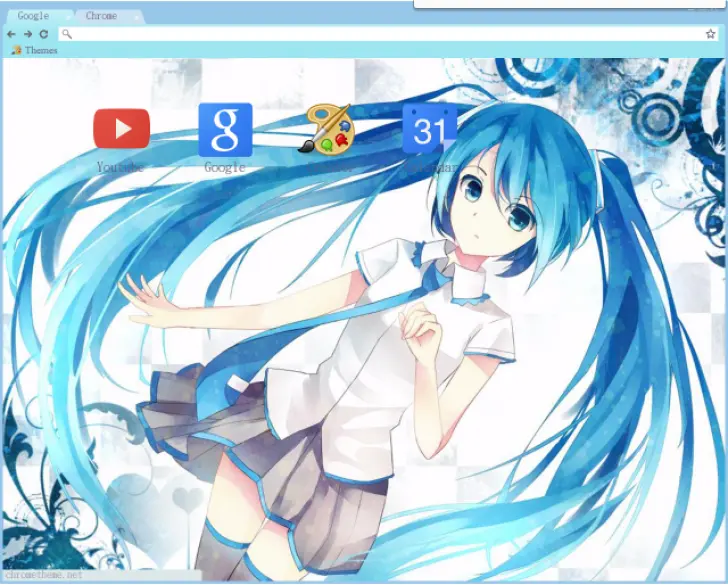Launch the Google search app icon
728x585 pixels.
(x=225, y=129)
